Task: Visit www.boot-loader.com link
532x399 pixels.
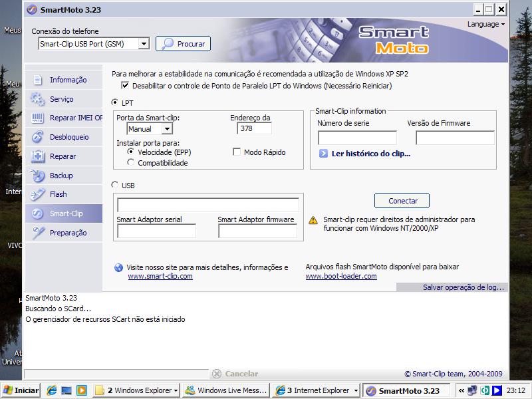Action: [341, 276]
